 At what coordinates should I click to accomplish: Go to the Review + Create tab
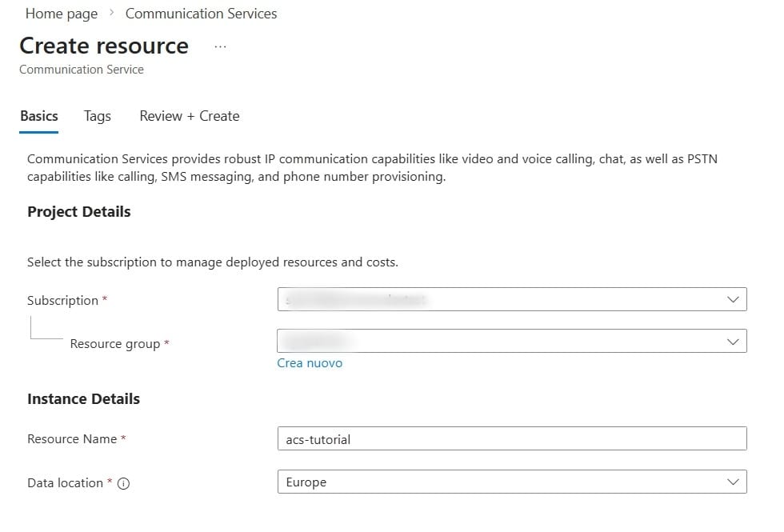[189, 116]
